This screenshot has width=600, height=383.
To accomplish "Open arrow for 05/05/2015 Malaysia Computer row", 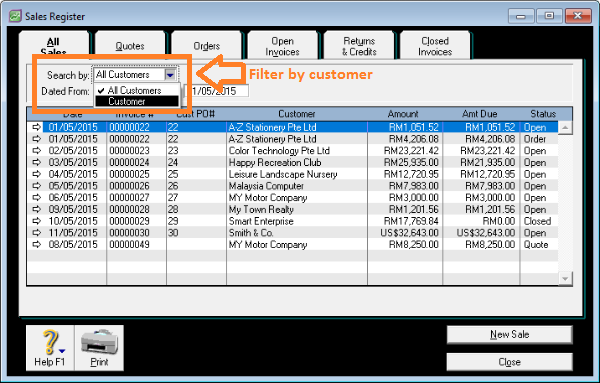I will coord(36,186).
